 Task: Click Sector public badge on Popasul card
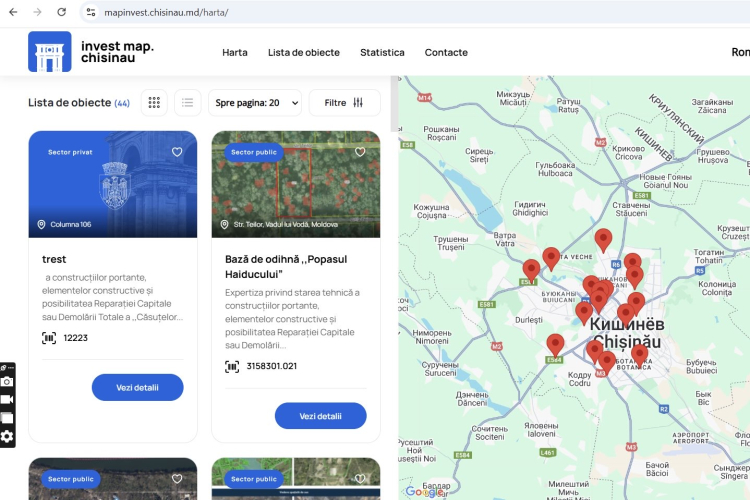(x=254, y=152)
